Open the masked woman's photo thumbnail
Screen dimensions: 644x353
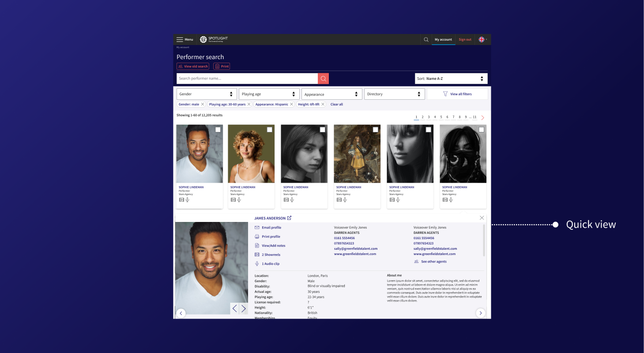pyautogui.click(x=463, y=154)
